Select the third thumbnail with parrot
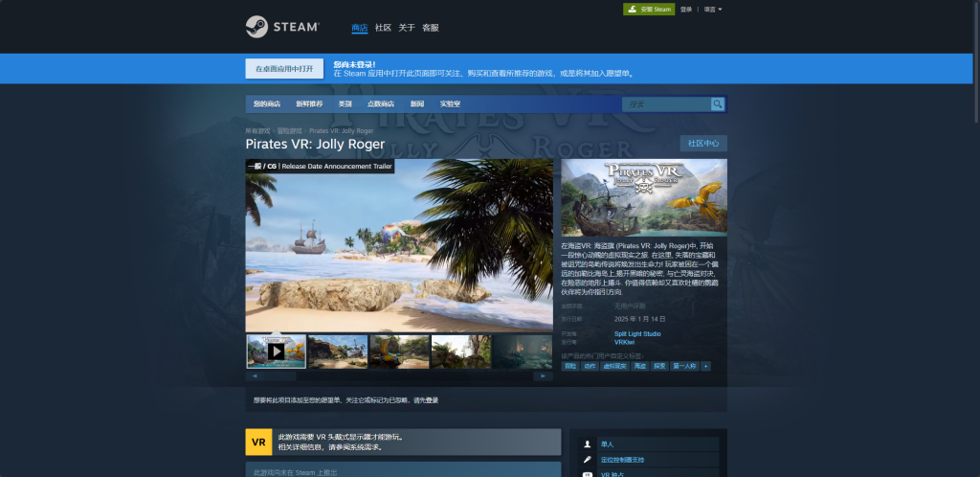Screen dimensions: 980x477 click(x=399, y=352)
